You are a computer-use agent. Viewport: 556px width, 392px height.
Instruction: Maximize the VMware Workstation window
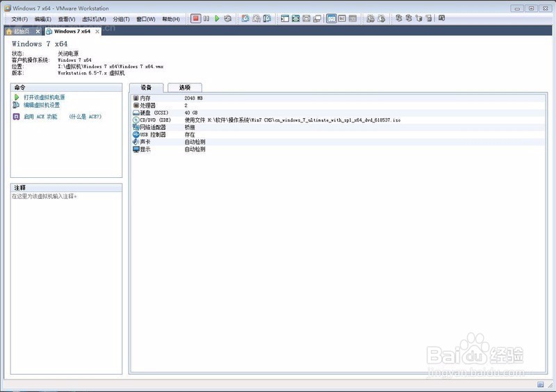pyautogui.click(x=531, y=8)
